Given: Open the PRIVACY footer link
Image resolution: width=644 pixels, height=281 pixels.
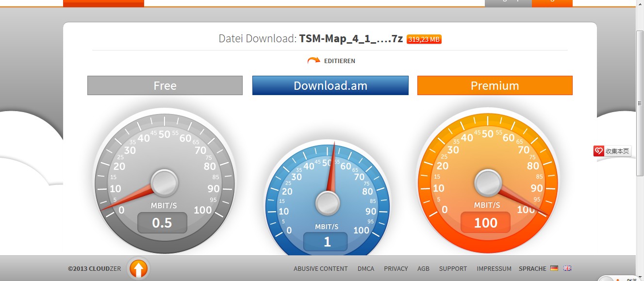Looking at the screenshot, I should 396,268.
